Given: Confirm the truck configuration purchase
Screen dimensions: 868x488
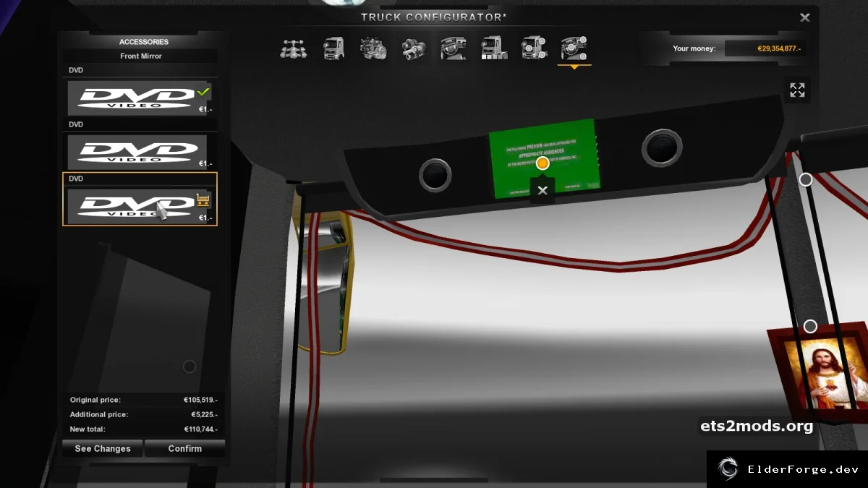Looking at the screenshot, I should coord(185,448).
